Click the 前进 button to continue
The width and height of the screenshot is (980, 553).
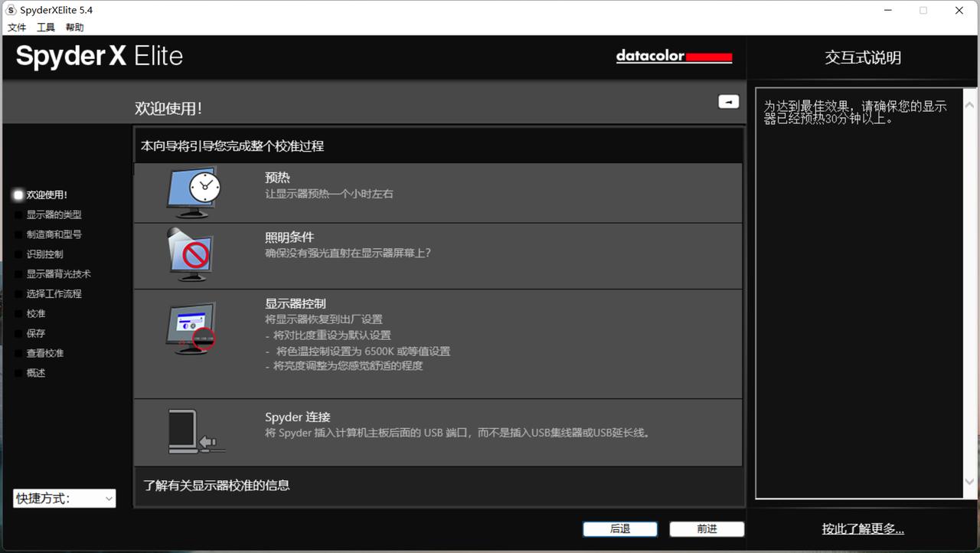(706, 528)
